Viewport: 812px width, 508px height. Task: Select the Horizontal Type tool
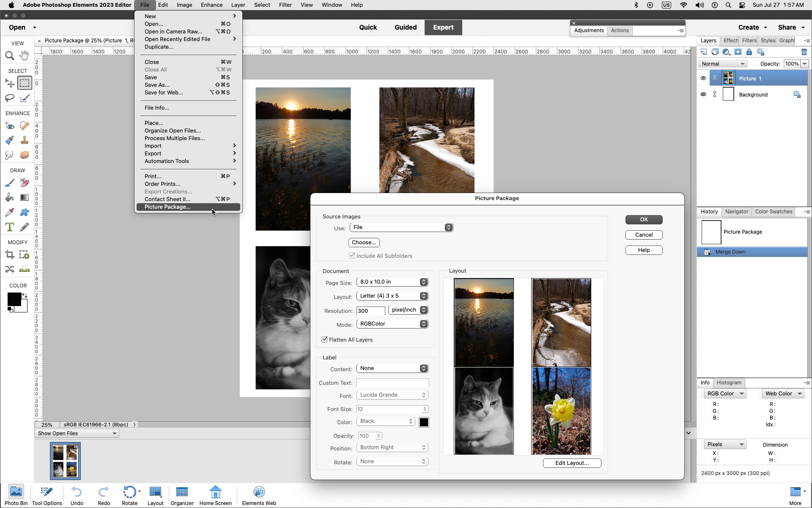tap(9, 227)
